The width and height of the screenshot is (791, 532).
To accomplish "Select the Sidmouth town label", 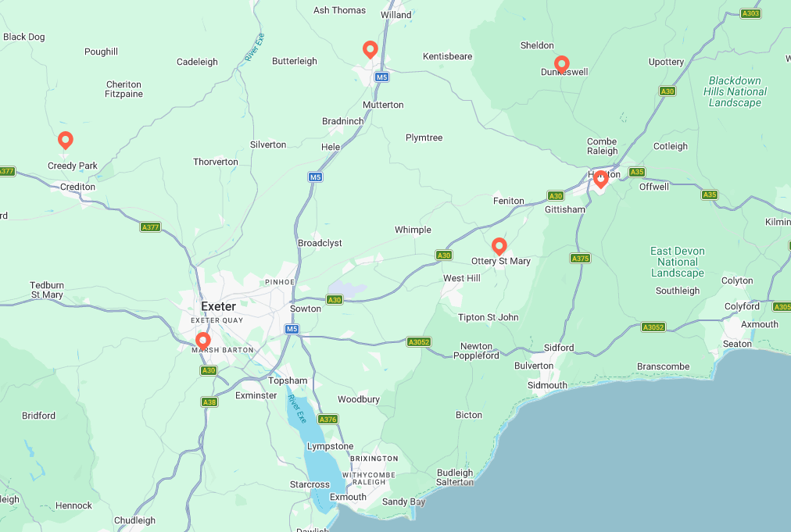I will pyautogui.click(x=547, y=385).
